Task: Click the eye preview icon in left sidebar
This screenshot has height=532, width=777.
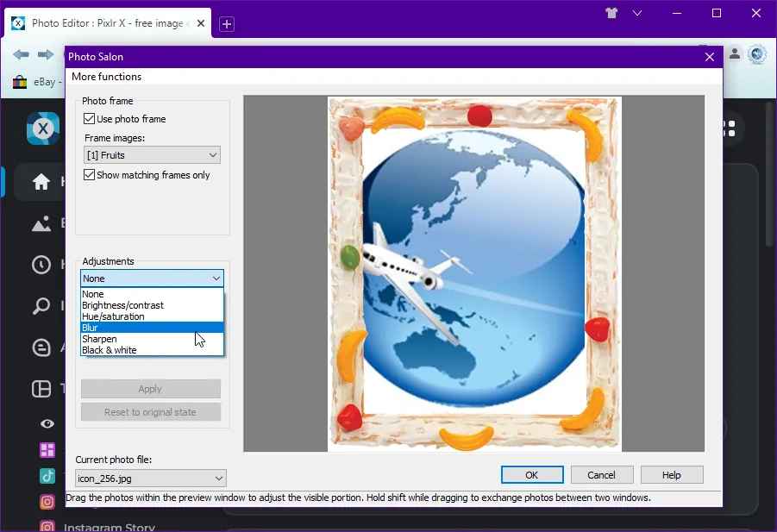Action: (x=47, y=424)
